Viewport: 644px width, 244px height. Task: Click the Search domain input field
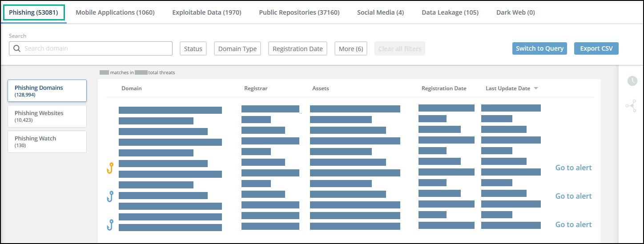(96, 48)
